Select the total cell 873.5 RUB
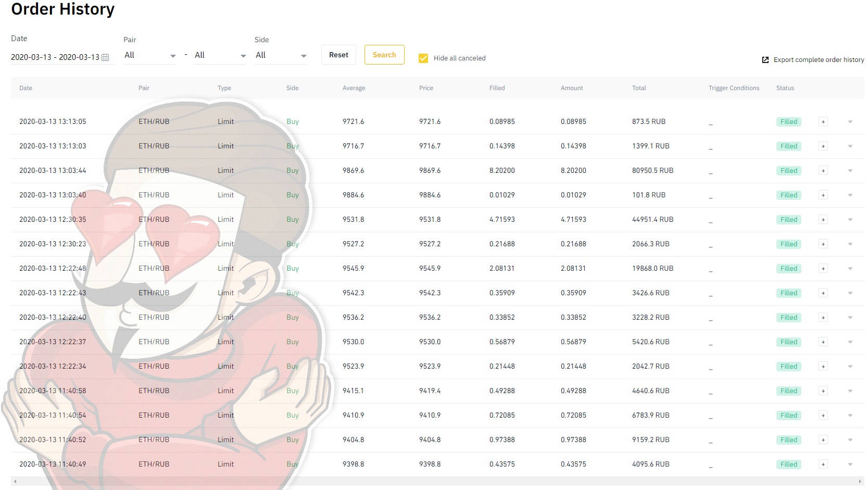868x490 pixels. click(649, 122)
